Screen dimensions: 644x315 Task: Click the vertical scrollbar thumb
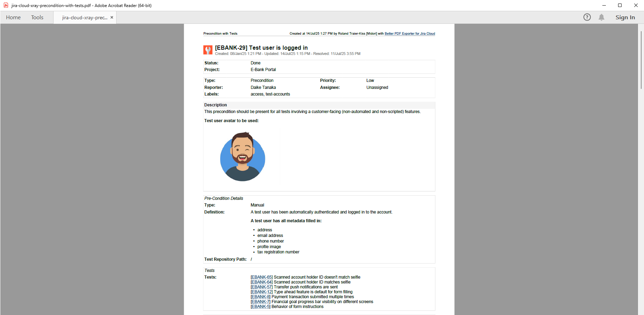point(641,59)
